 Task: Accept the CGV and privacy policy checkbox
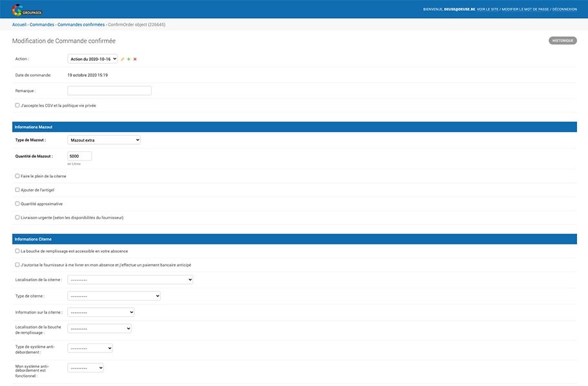[x=17, y=105]
